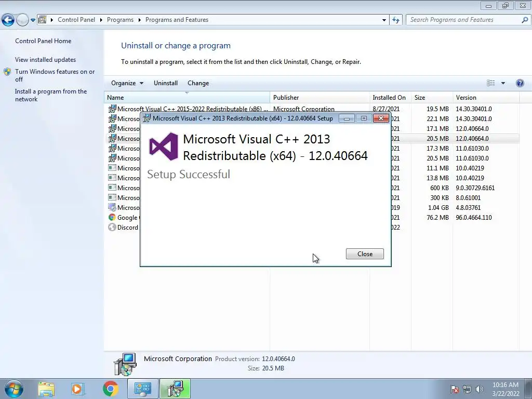Sort list by the Size column header
Viewport: 532px width, 399px height.
click(432, 97)
